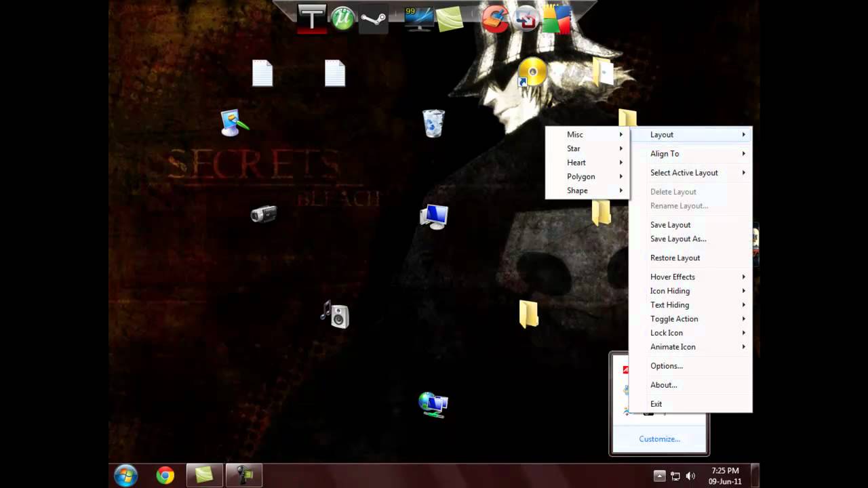Open the green sticky note dock icon

449,18
